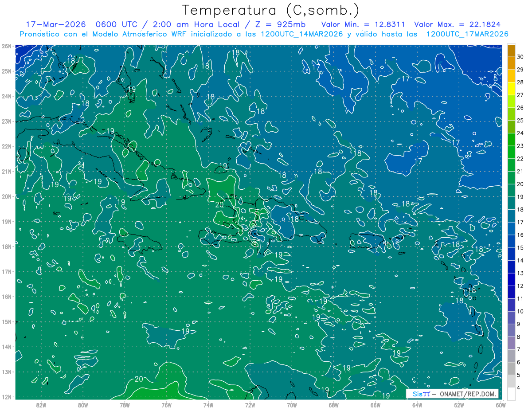
Task: Click color scale value "30"
Action: pyautogui.click(x=520, y=57)
